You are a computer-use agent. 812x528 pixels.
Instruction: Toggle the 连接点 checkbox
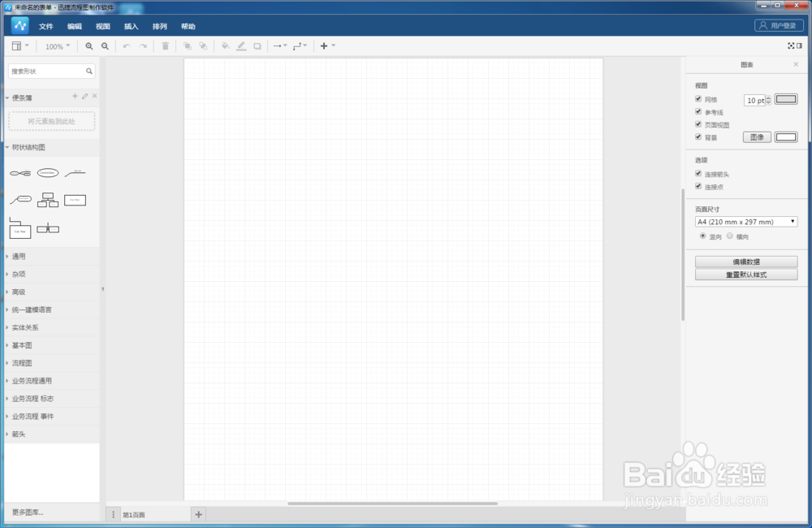click(x=698, y=186)
